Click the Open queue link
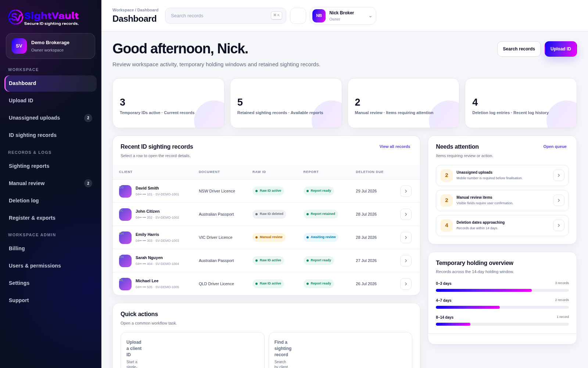The width and height of the screenshot is (588, 368). tap(555, 146)
